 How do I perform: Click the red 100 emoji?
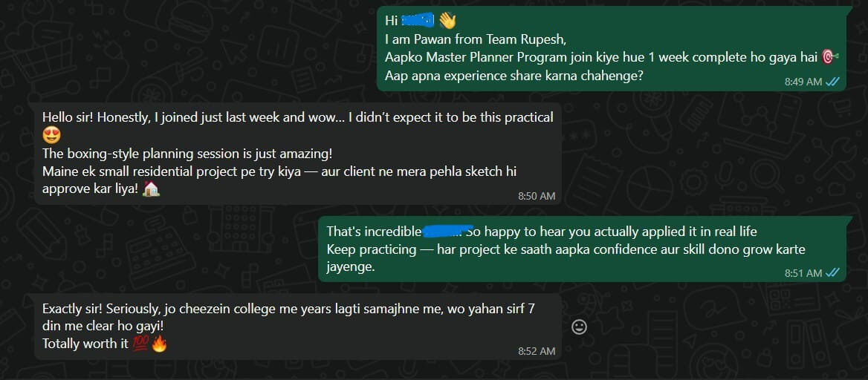click(140, 344)
